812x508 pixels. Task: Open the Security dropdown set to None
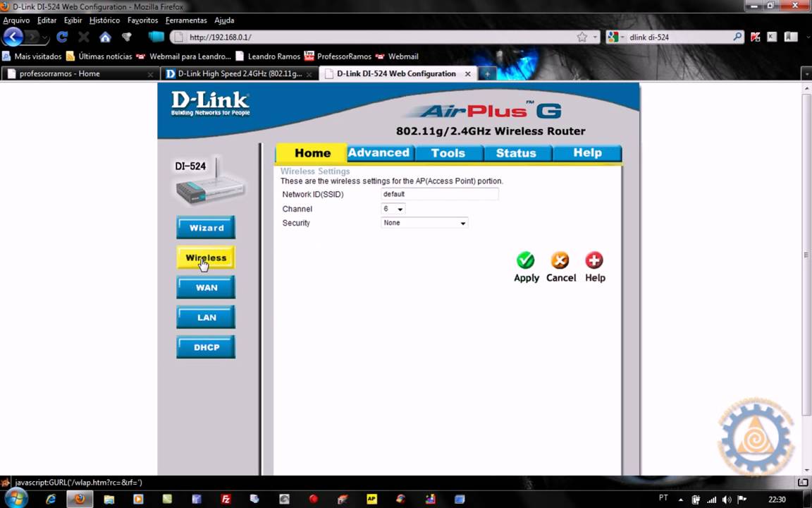pyautogui.click(x=424, y=223)
